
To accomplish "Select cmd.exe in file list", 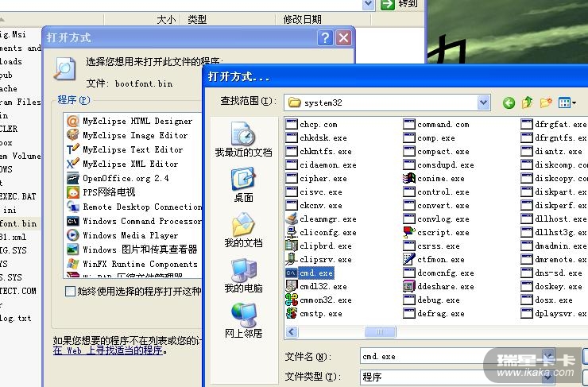I will click(x=310, y=273).
